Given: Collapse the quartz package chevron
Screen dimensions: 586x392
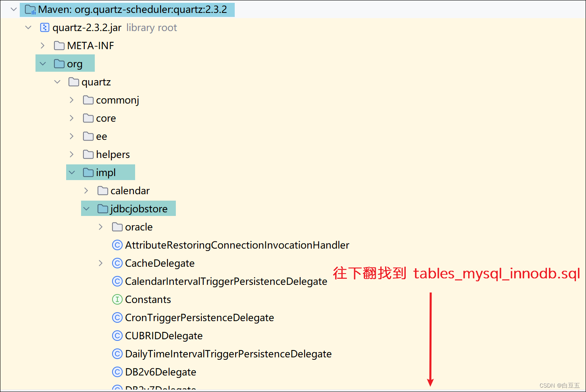Looking at the screenshot, I should tap(57, 82).
